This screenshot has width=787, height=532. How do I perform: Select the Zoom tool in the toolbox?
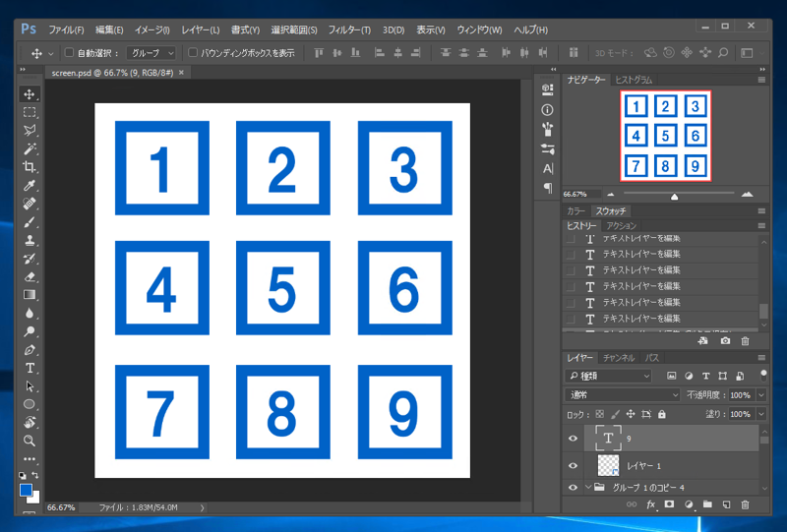[x=30, y=441]
